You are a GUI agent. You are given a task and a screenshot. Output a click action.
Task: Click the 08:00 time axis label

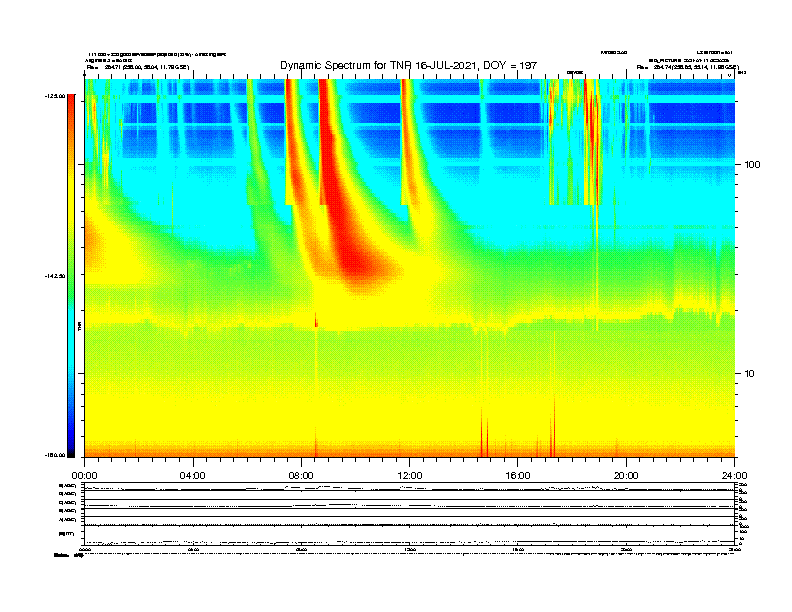(x=302, y=476)
